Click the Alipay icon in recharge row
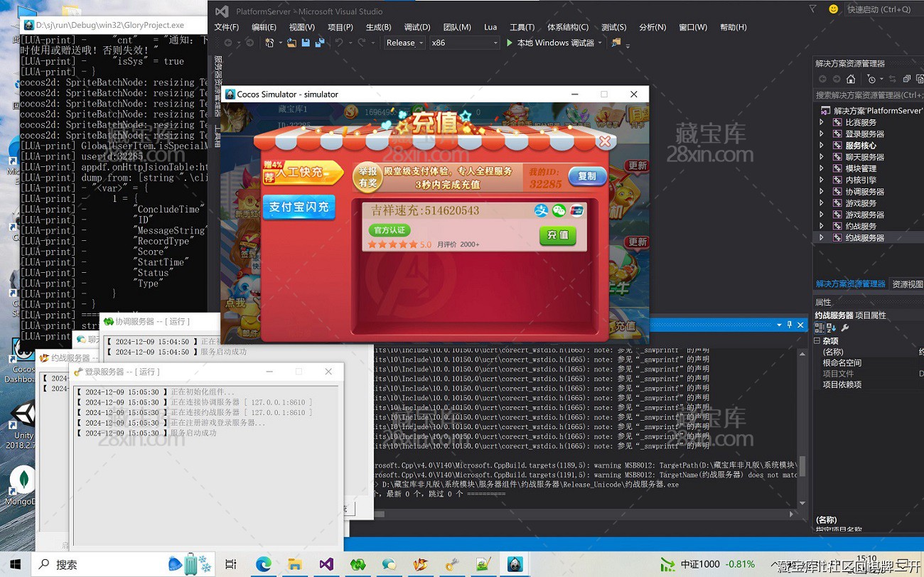Screen dimensions: 924x577 (x=542, y=210)
